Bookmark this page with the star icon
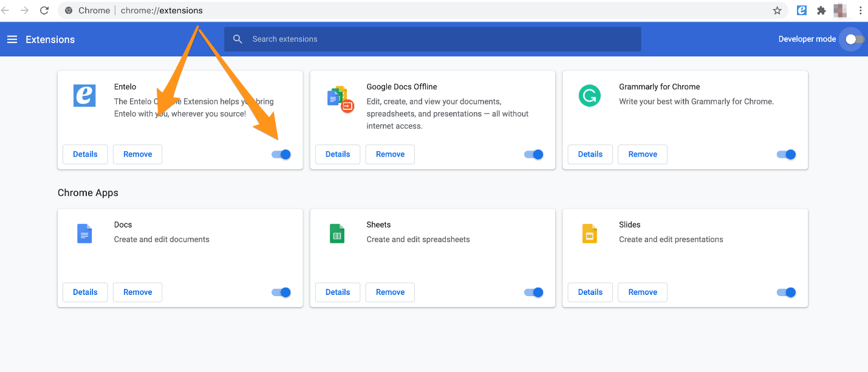The image size is (868, 372). pyautogui.click(x=777, y=10)
